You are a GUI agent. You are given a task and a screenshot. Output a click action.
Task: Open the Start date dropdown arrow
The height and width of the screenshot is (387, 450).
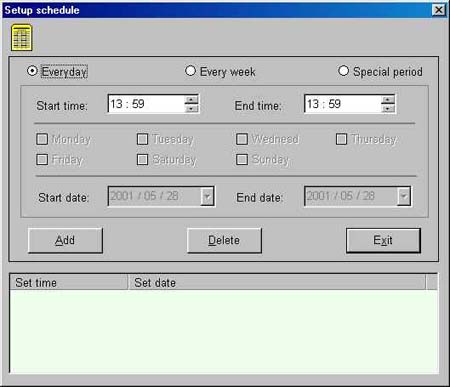tap(207, 196)
